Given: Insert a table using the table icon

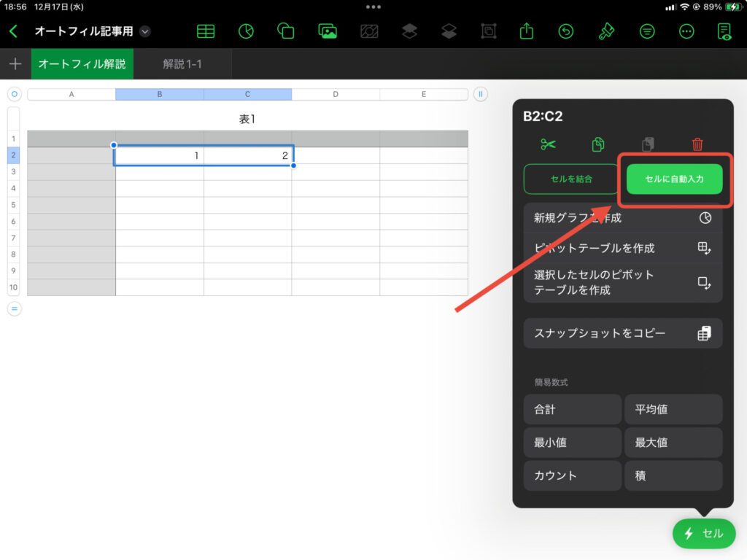Looking at the screenshot, I should [x=205, y=31].
